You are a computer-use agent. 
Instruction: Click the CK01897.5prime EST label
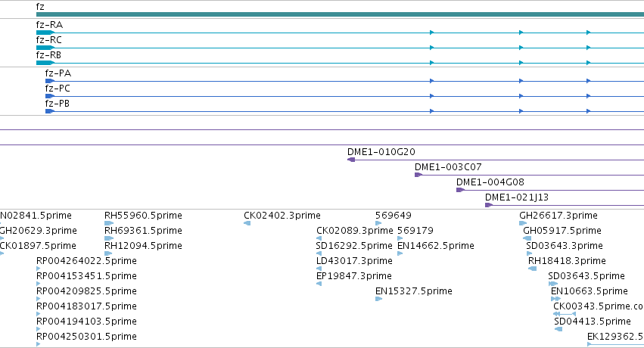point(38,246)
